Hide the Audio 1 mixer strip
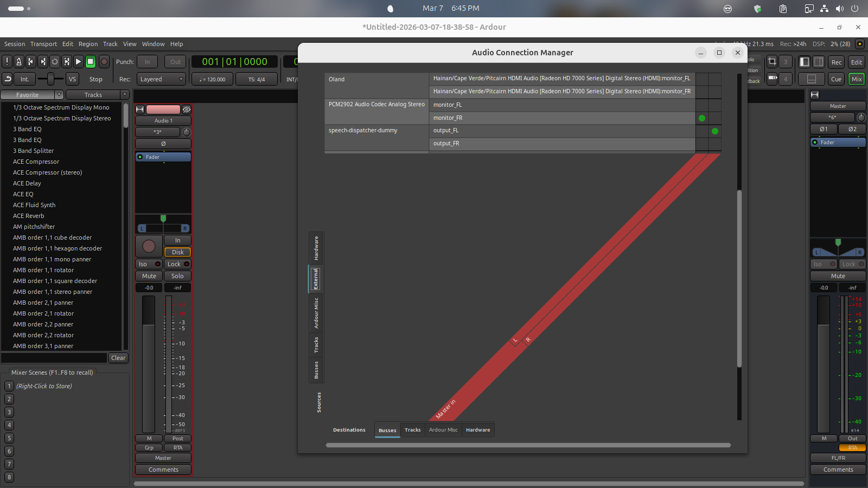Screen dimensions: 868x488 tap(187, 110)
